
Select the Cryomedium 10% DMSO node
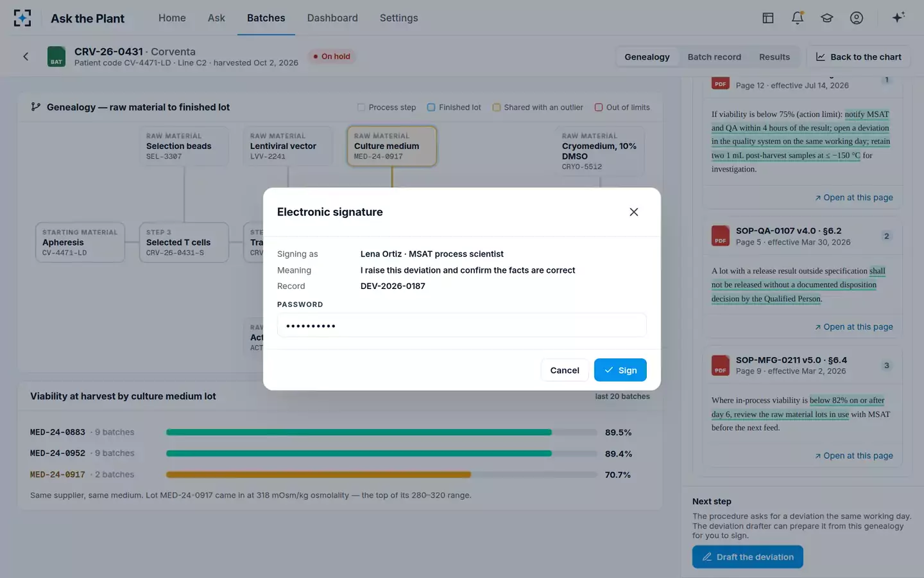pyautogui.click(x=599, y=151)
